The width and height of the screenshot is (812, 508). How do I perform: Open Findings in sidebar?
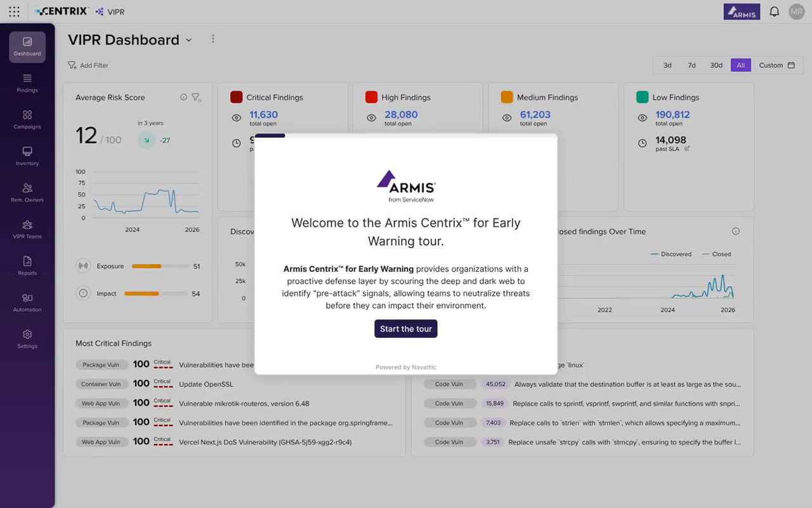27,83
